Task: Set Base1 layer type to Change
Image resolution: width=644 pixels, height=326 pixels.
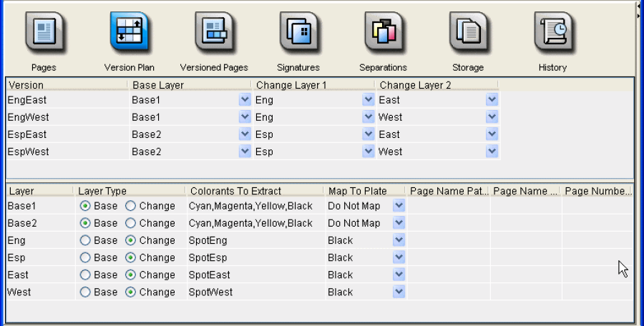Action: pyautogui.click(x=131, y=206)
